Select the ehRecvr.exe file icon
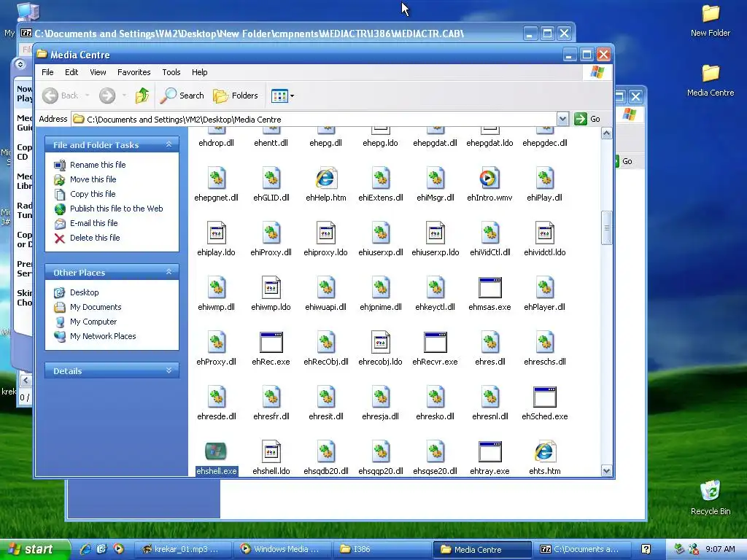 435,343
